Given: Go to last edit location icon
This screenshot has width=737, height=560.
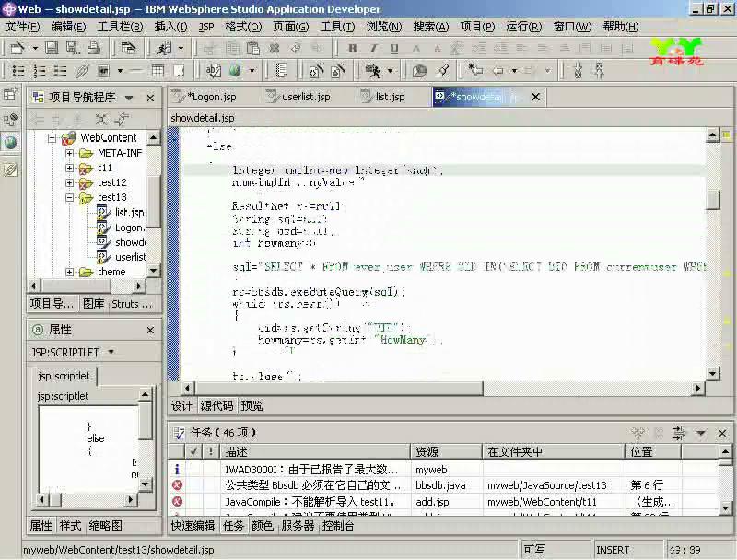Looking at the screenshot, I should [475, 71].
